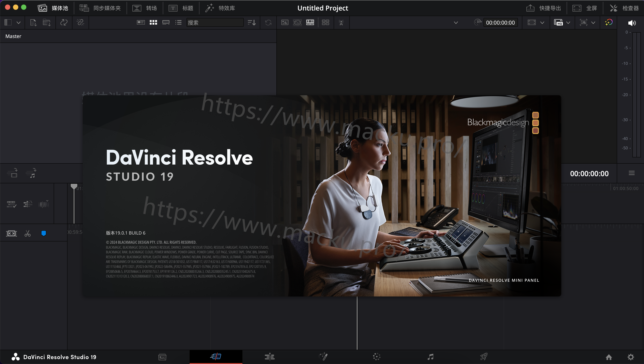Switch to thumbnail grid view

(153, 23)
